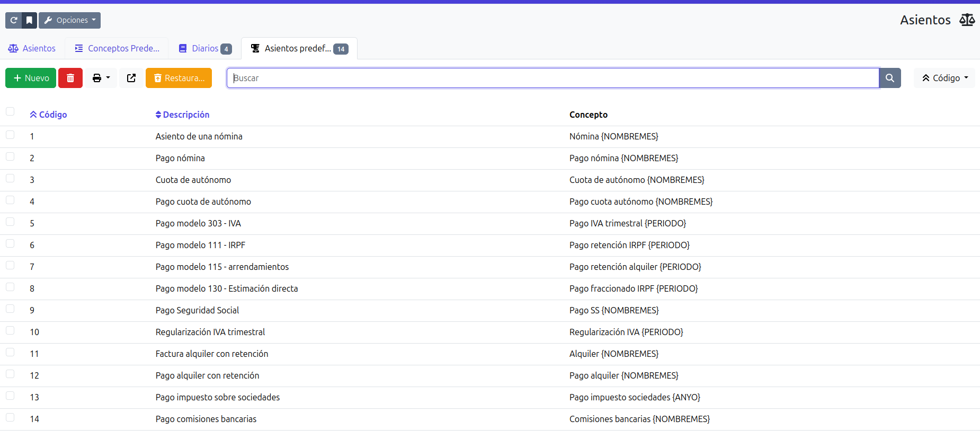Open the Pago comisiones bancarias row
This screenshot has height=438, width=980.
206,419
